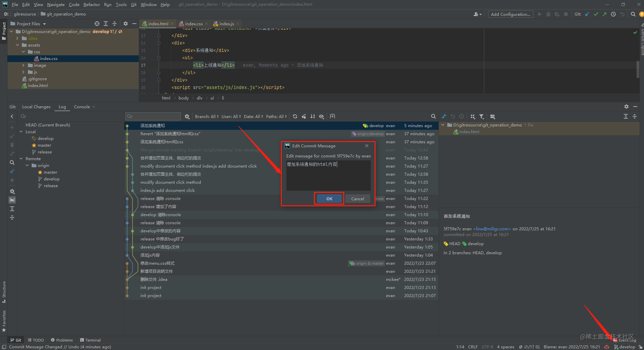Refresh the git log with the reload icon
Image resolution: width=644 pixels, height=350 pixels.
295,116
